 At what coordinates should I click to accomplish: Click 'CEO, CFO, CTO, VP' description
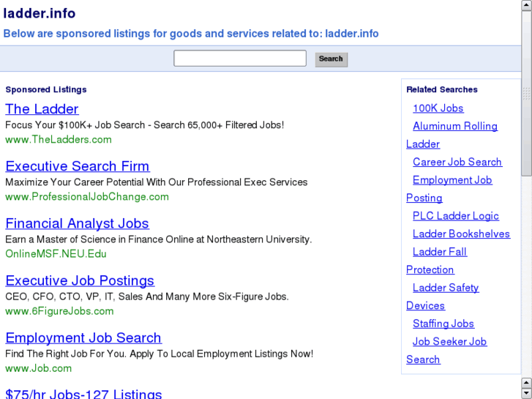(x=147, y=297)
